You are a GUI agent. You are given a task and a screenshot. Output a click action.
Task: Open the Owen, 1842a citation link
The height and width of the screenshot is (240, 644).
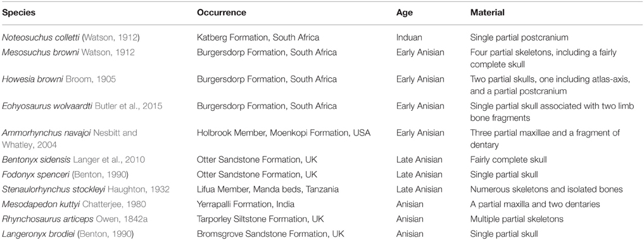122,219
